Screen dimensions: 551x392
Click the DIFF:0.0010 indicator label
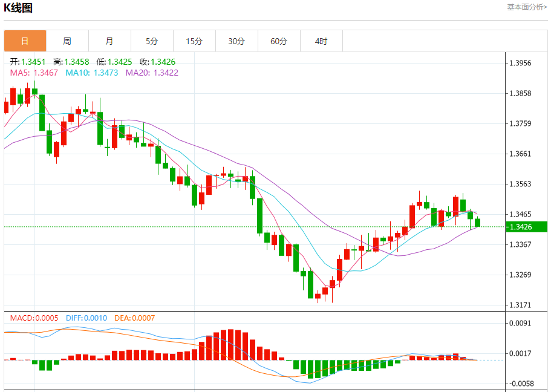coord(86,318)
